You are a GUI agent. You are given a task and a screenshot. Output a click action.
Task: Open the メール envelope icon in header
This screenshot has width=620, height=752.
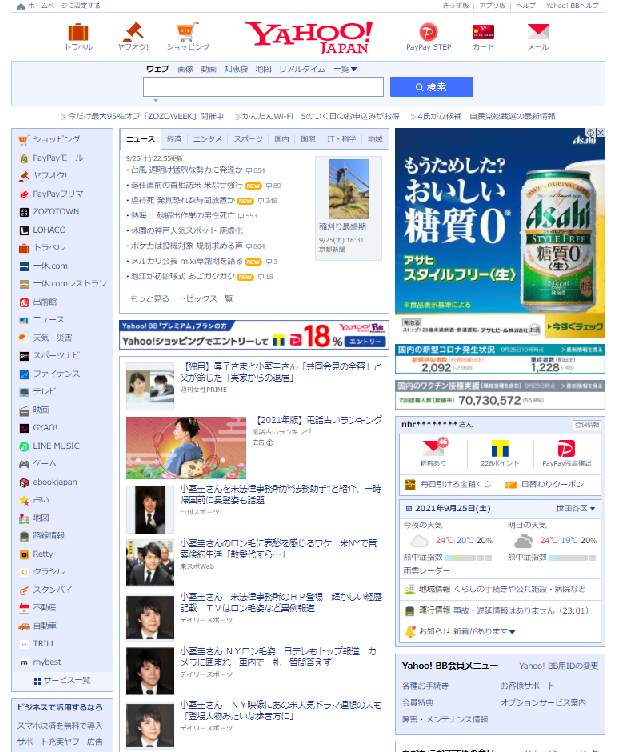(x=538, y=32)
